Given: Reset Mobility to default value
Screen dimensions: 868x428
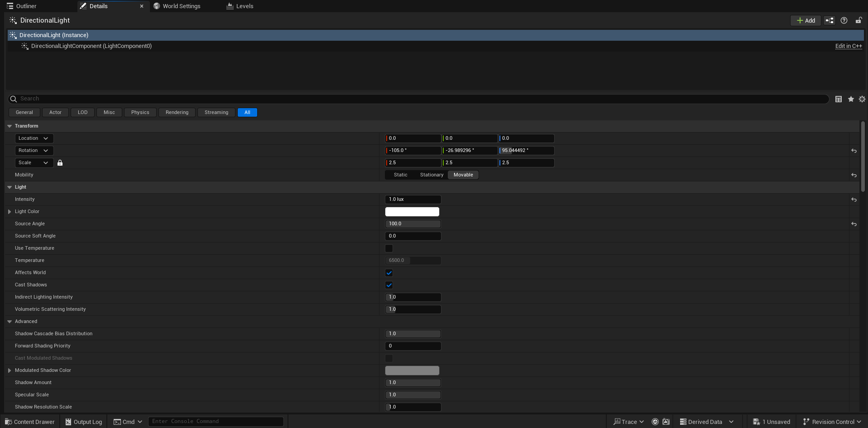Looking at the screenshot, I should coord(854,175).
